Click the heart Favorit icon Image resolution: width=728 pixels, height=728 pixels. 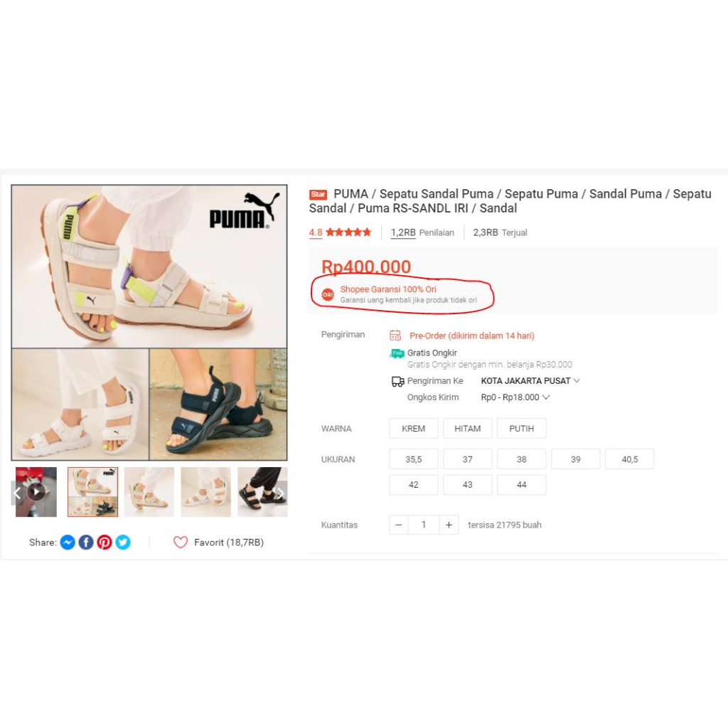click(180, 542)
